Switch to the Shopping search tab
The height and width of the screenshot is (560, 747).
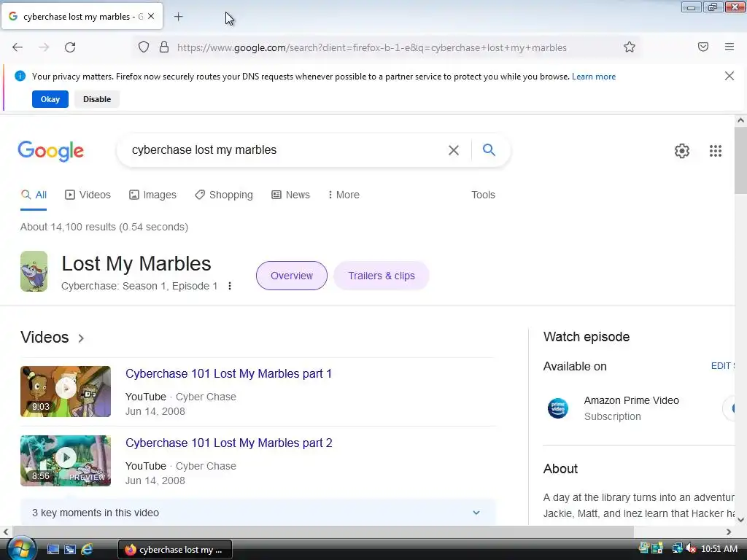223,195
